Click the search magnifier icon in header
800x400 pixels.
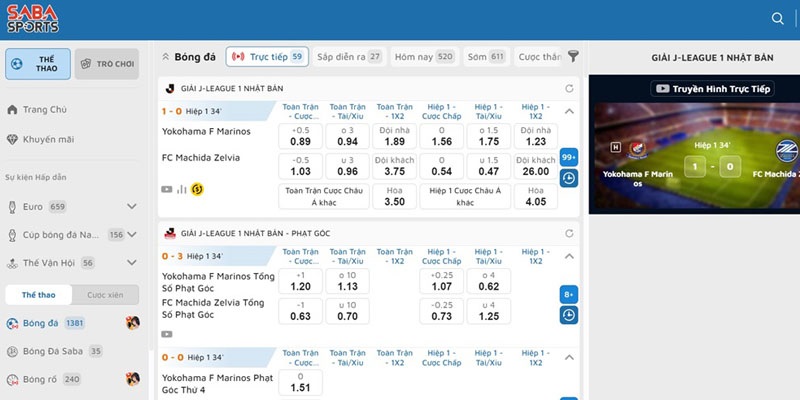777,19
